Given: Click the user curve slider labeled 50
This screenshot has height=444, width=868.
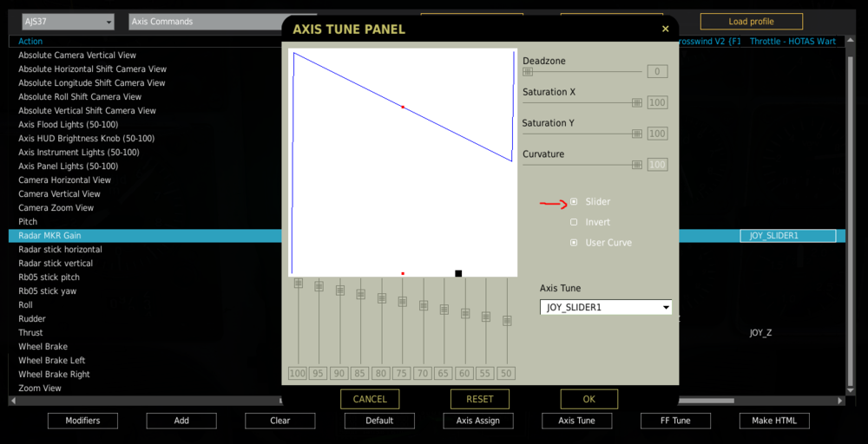Looking at the screenshot, I should (507, 321).
